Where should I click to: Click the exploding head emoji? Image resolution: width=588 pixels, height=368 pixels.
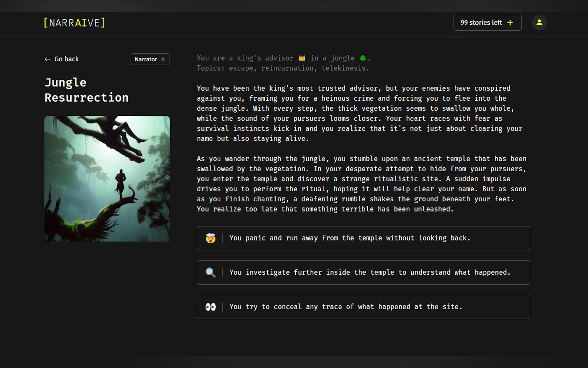pyautogui.click(x=210, y=238)
